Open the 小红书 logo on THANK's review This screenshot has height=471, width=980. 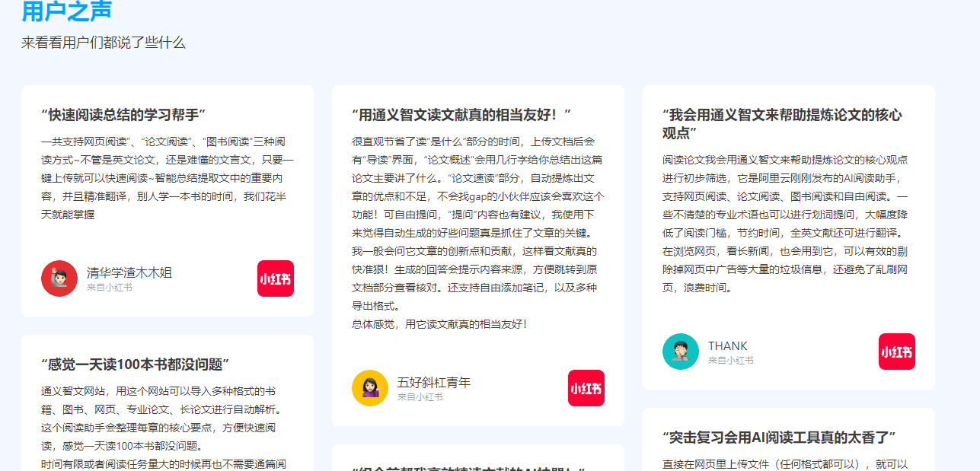(x=897, y=352)
